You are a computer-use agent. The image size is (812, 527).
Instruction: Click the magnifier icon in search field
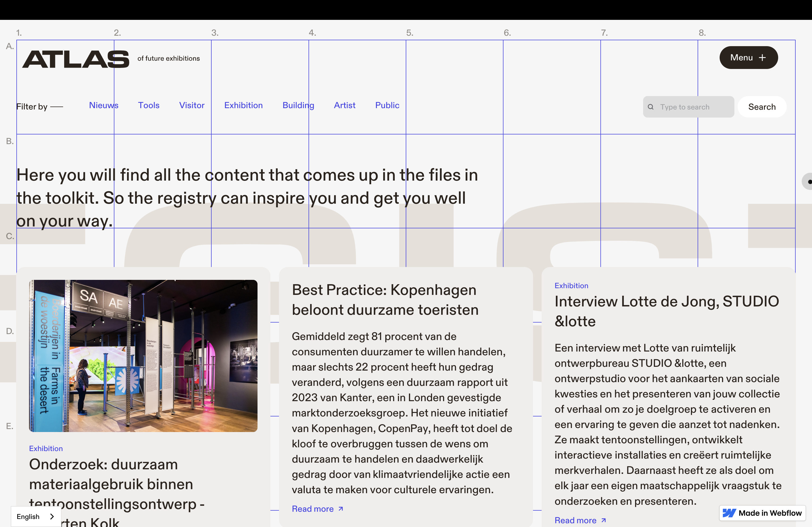point(650,107)
